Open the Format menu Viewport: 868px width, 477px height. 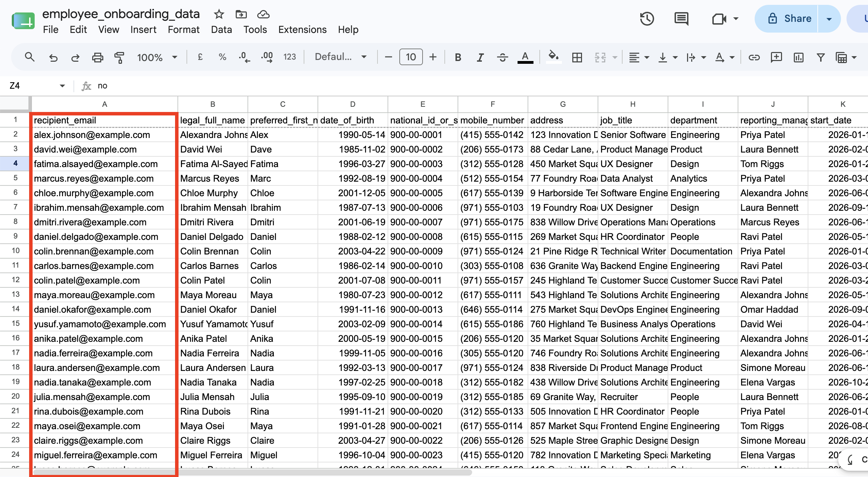183,30
